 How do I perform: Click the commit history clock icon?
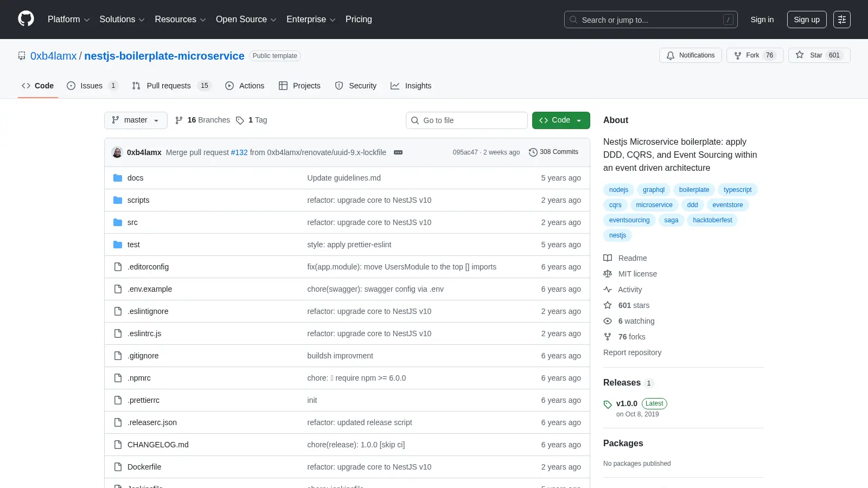coord(533,152)
